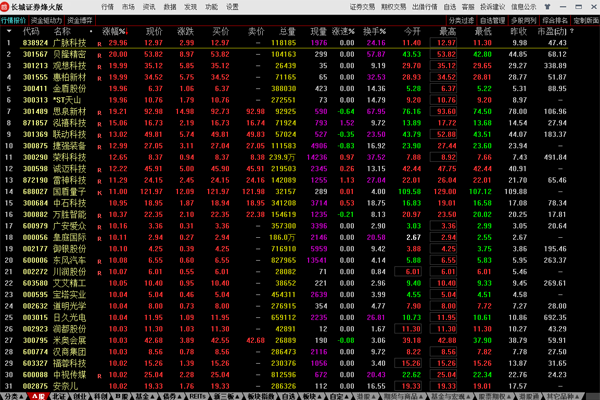Click the red app logo icon
The image size is (600, 400).
7,6
